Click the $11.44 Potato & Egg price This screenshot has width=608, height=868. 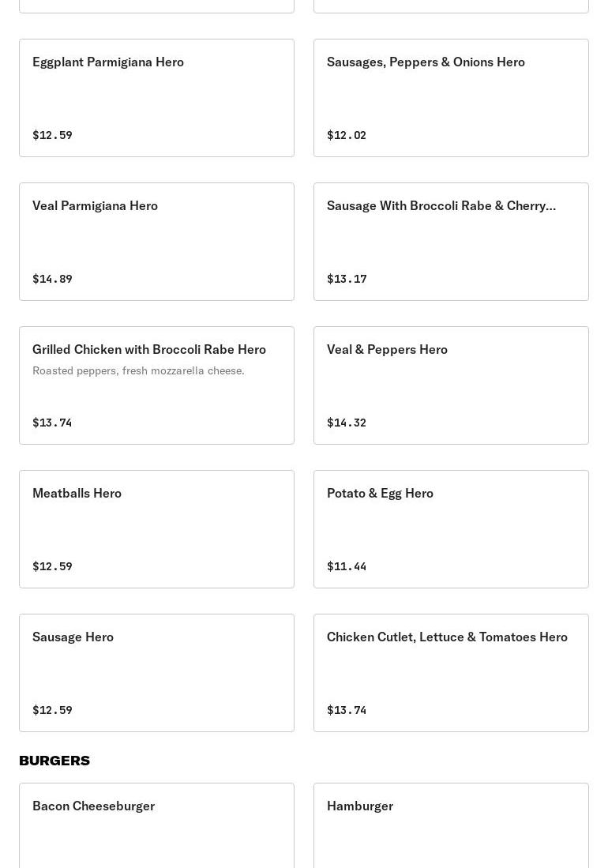(x=347, y=566)
